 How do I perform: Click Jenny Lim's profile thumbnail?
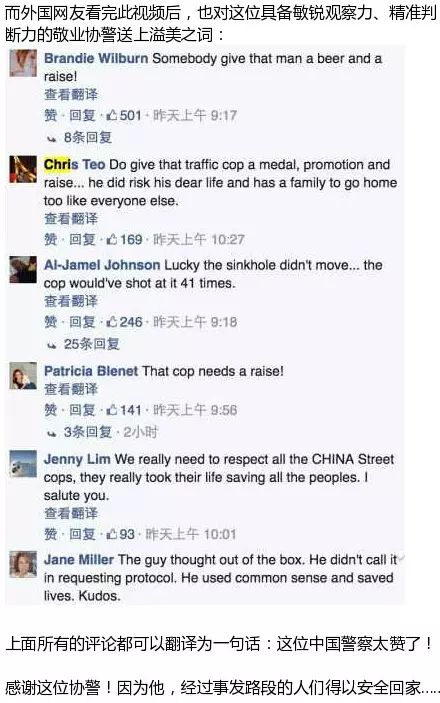[23, 464]
